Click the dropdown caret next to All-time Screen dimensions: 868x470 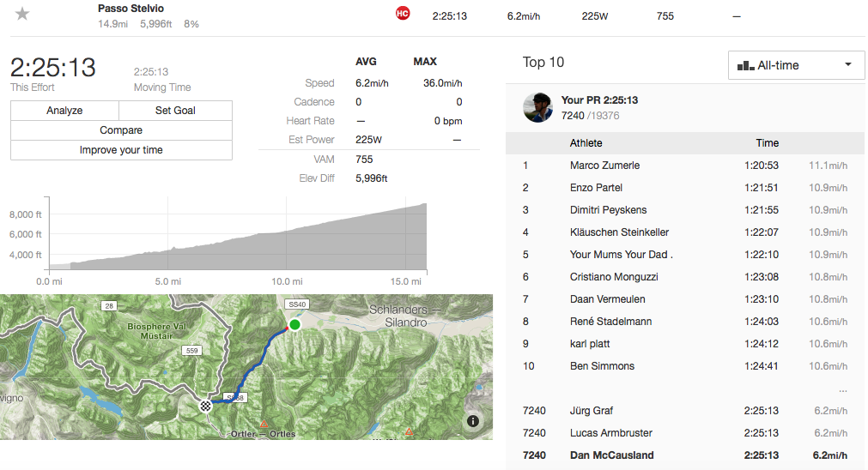tap(848, 65)
